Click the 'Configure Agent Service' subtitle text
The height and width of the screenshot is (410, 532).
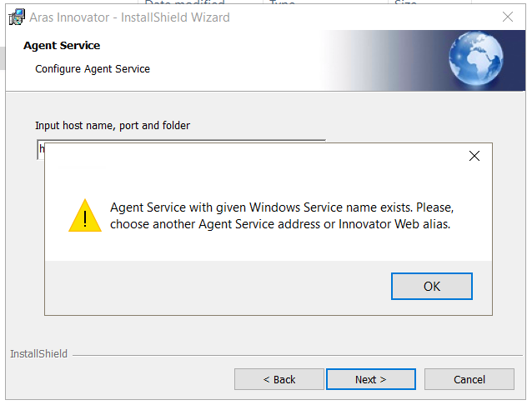coord(93,69)
